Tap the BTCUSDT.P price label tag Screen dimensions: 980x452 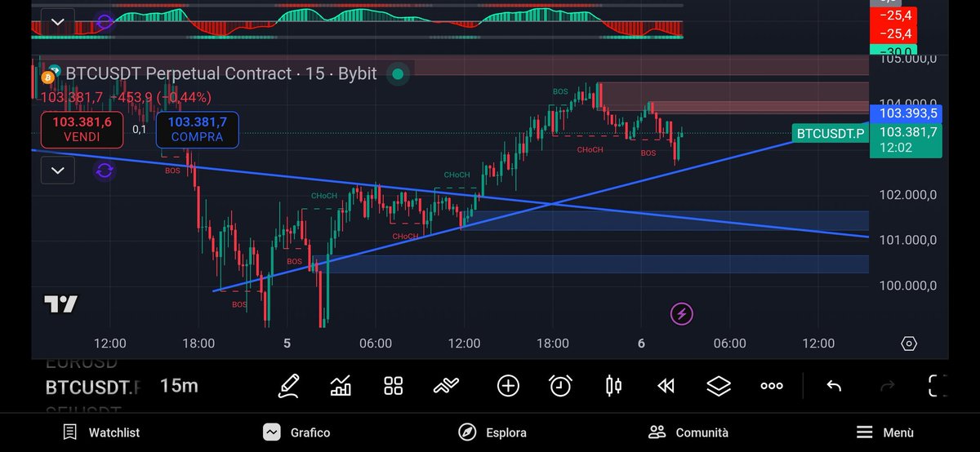click(x=831, y=133)
